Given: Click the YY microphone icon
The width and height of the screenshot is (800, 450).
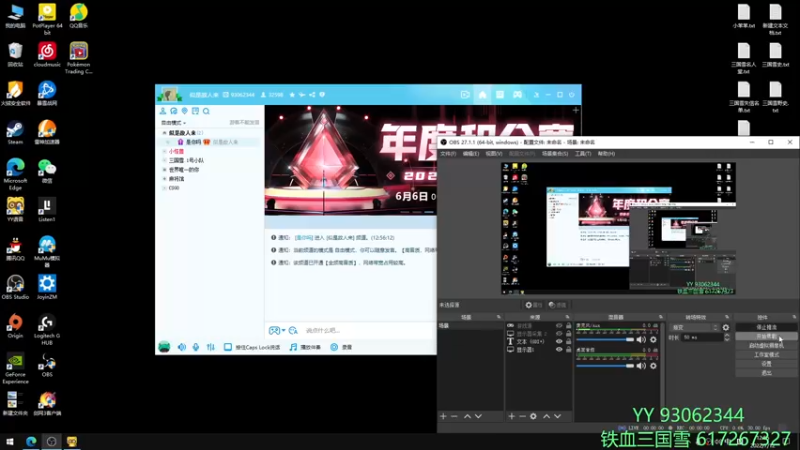Looking at the screenshot, I should (x=196, y=347).
